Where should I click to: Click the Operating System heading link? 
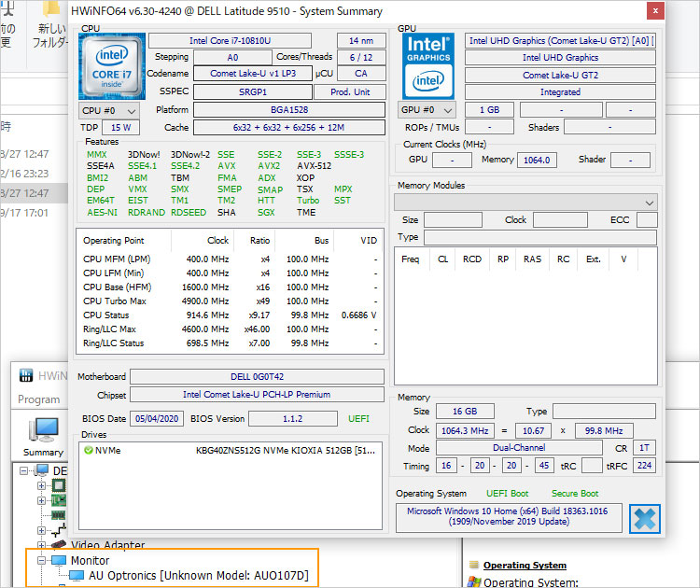coord(525,566)
